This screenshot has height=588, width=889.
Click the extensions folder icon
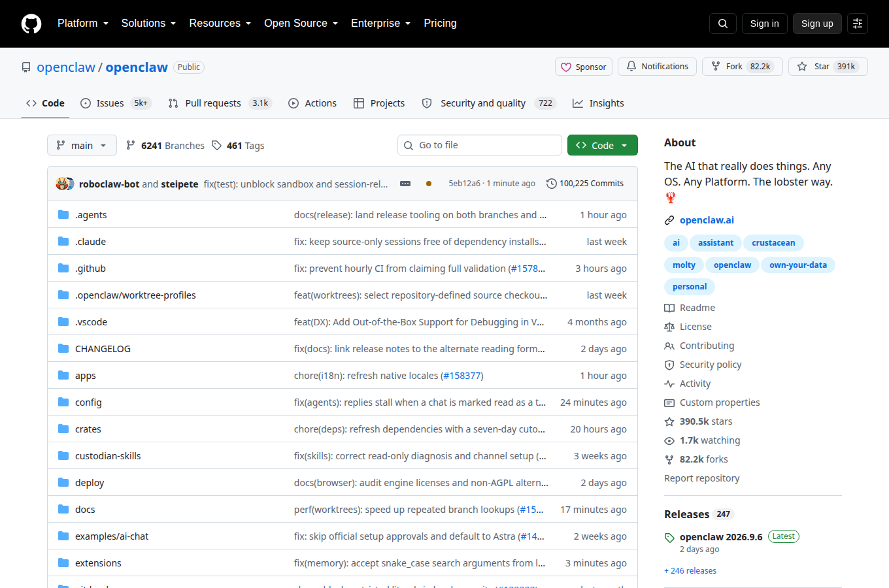[63, 563]
